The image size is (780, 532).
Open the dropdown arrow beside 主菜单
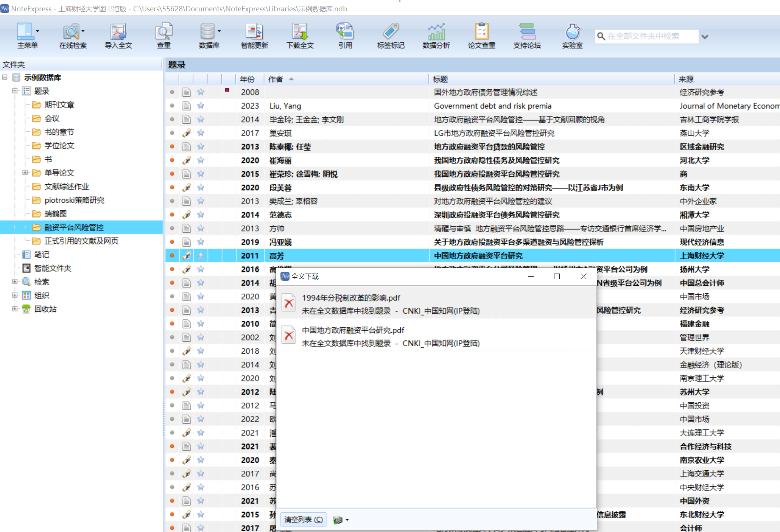37,31
